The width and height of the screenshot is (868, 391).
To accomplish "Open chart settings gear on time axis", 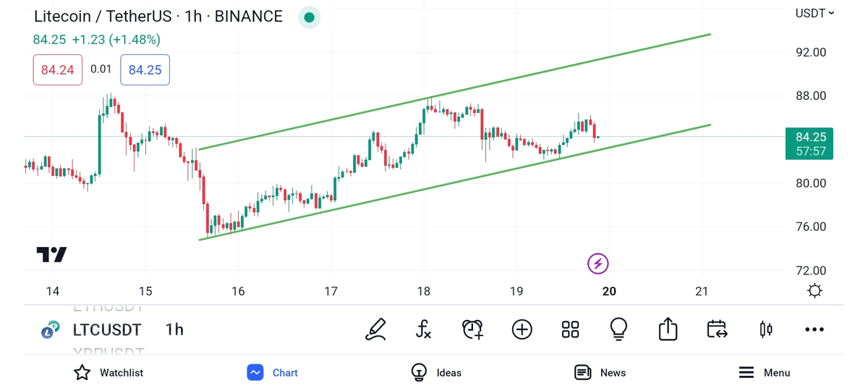I will [814, 291].
